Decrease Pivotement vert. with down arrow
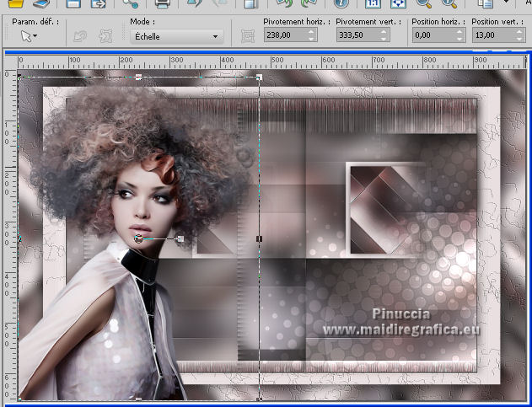Viewport: 532px width, 407px height. tap(384, 38)
